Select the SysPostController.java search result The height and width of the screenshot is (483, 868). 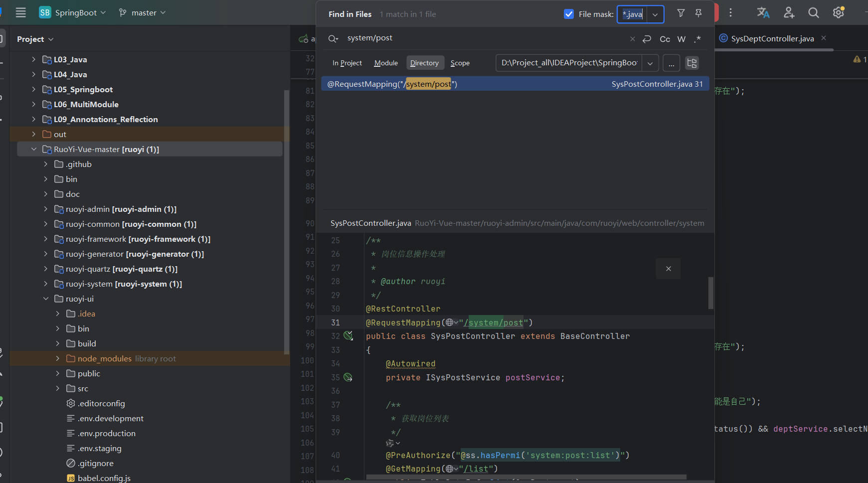515,84
